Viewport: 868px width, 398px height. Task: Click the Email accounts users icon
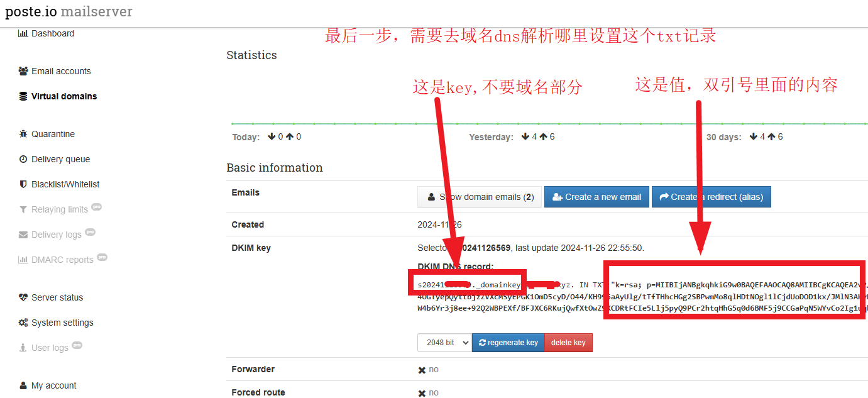(23, 71)
